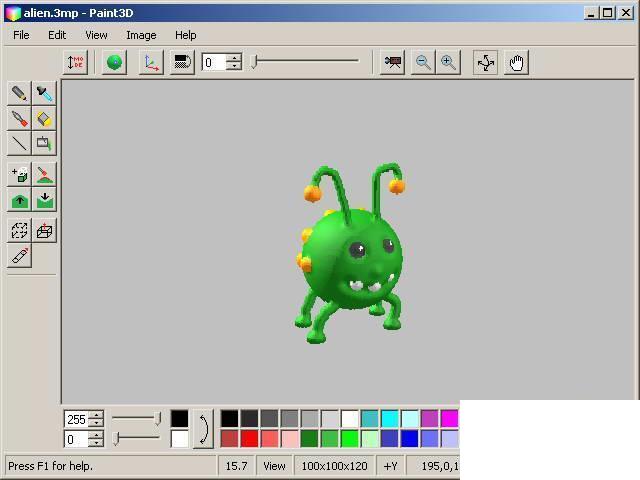The height and width of the screenshot is (480, 640).
Task: Increase the top toolbar value of 0
Action: [x=234, y=58]
